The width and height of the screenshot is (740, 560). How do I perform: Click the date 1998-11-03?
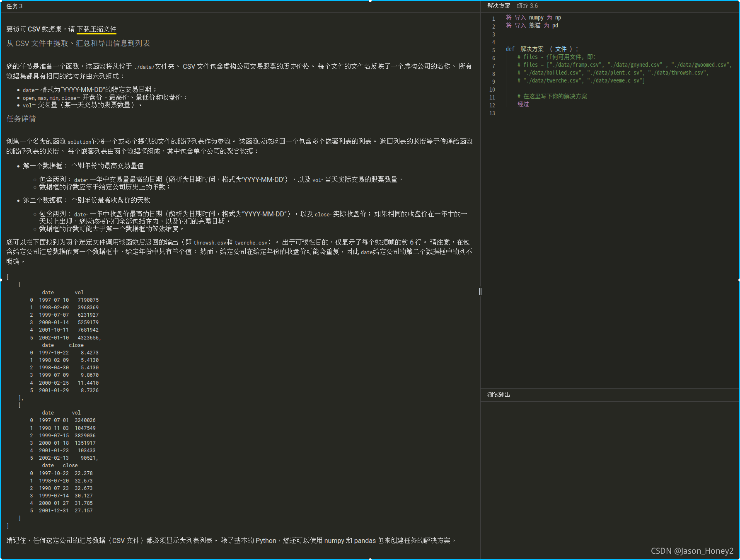(x=54, y=428)
